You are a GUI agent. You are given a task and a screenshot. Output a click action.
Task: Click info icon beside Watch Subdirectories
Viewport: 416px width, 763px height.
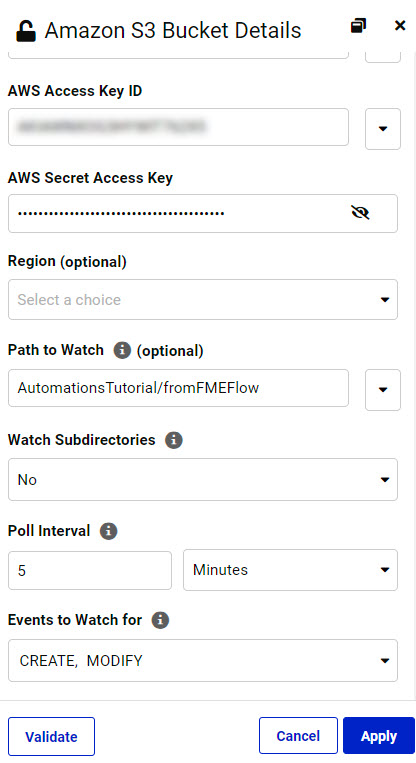(174, 440)
